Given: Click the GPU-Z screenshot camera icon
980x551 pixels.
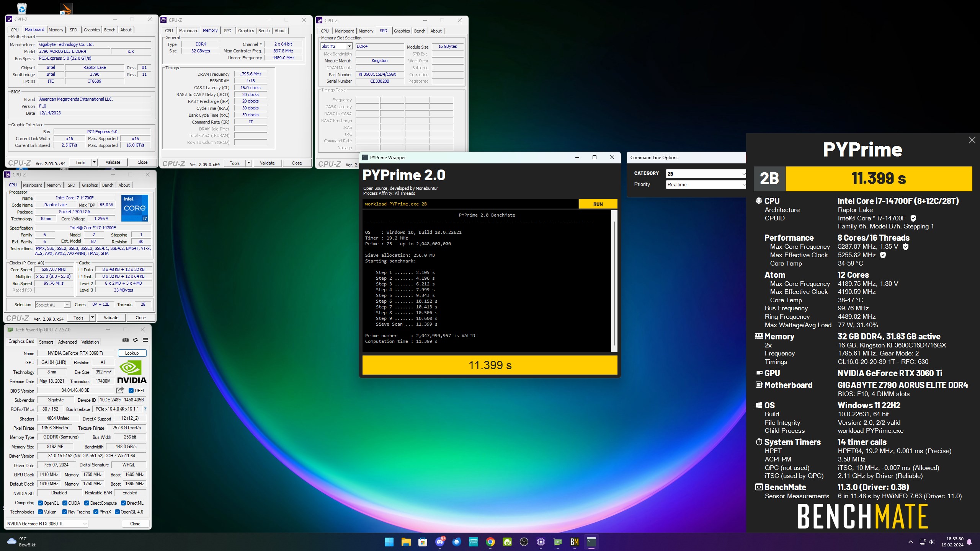Looking at the screenshot, I should pyautogui.click(x=125, y=340).
